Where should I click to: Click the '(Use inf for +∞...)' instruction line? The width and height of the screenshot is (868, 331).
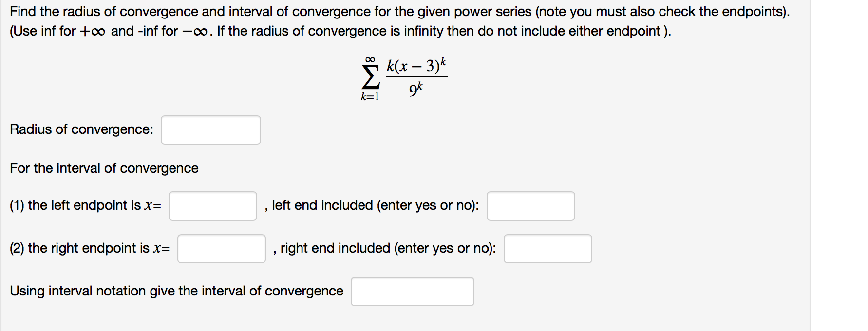point(340,31)
